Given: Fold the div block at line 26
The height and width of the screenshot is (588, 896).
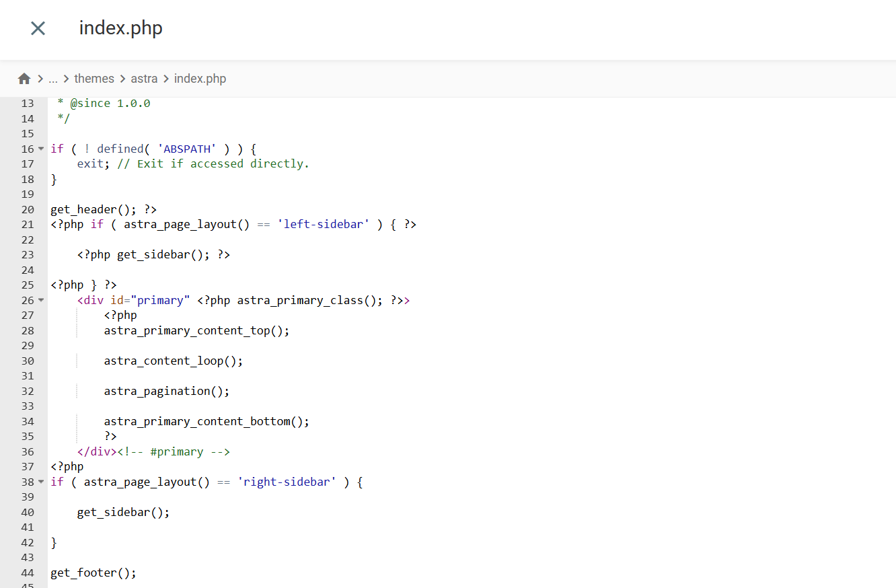Looking at the screenshot, I should coord(41,300).
